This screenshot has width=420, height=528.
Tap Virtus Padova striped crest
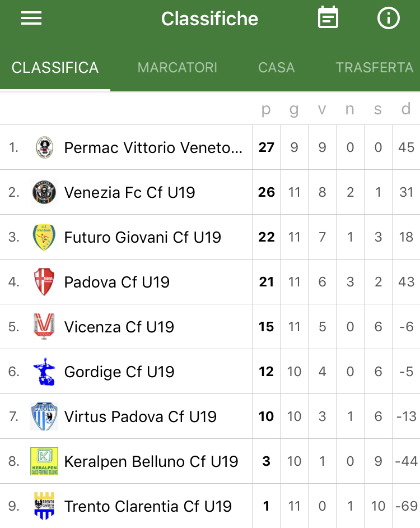click(x=44, y=416)
